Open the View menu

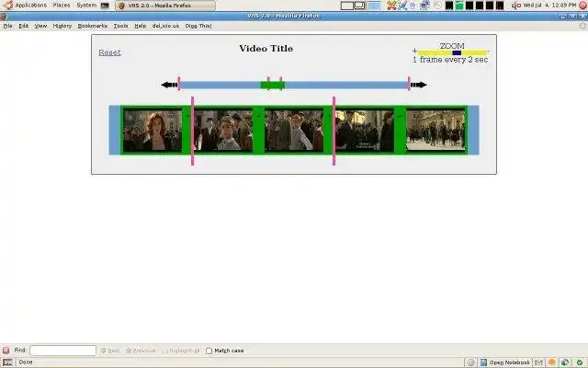40,26
